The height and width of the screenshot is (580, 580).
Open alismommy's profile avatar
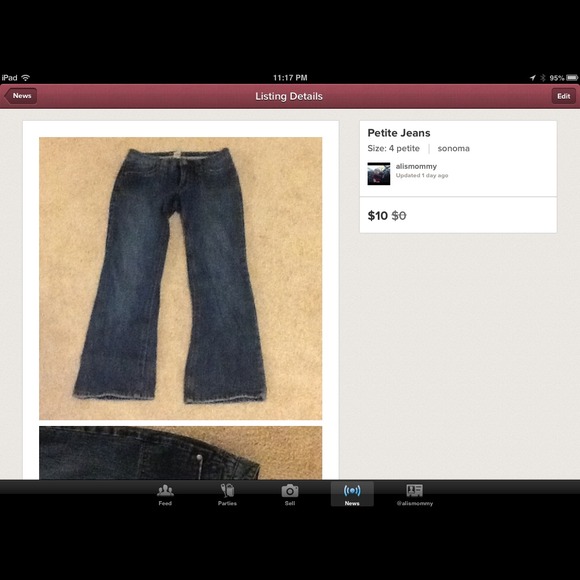[x=378, y=173]
